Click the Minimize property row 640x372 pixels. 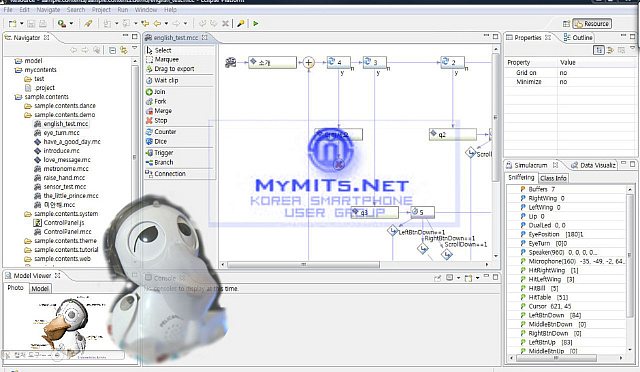(570, 82)
